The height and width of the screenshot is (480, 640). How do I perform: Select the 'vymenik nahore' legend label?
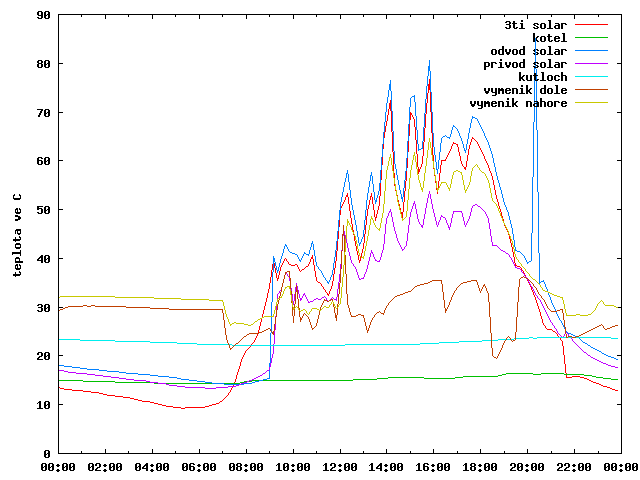518,103
